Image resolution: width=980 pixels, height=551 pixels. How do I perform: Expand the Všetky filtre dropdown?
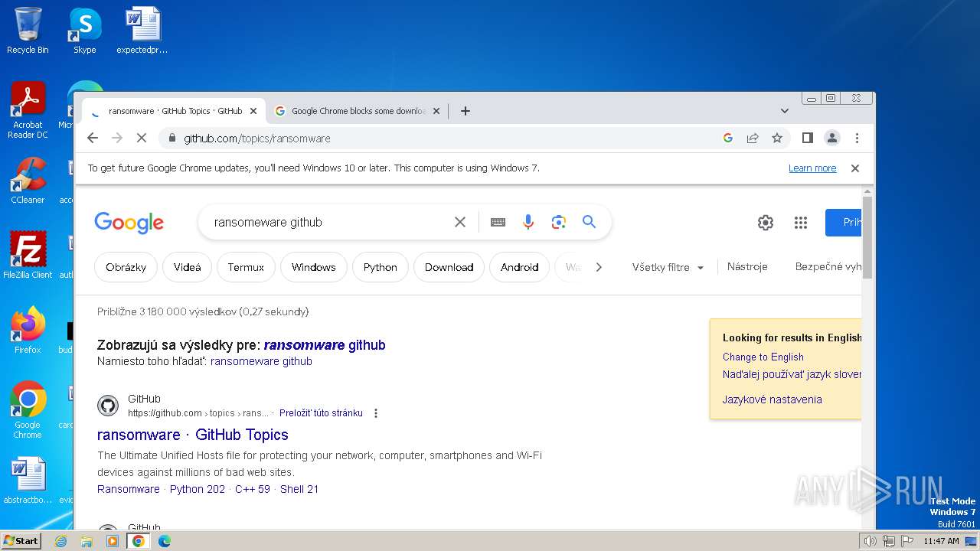pyautogui.click(x=668, y=267)
